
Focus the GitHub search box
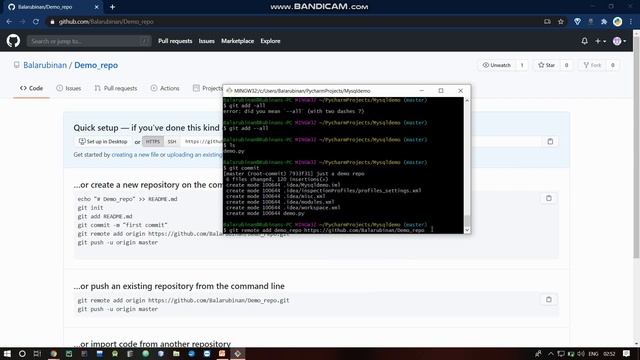point(89,41)
